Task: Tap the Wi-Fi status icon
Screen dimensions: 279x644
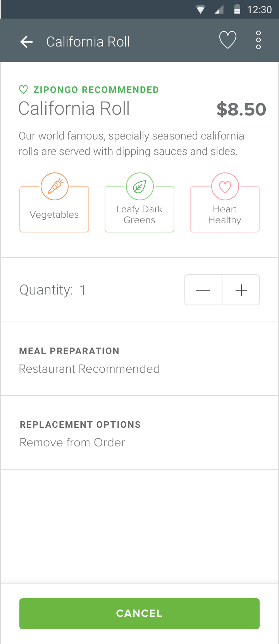Action: [200, 10]
